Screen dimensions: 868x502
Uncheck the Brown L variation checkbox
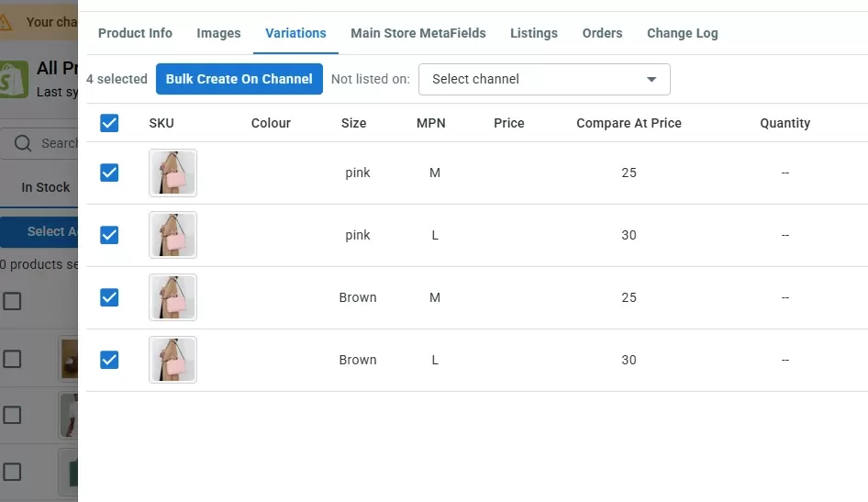click(x=109, y=360)
